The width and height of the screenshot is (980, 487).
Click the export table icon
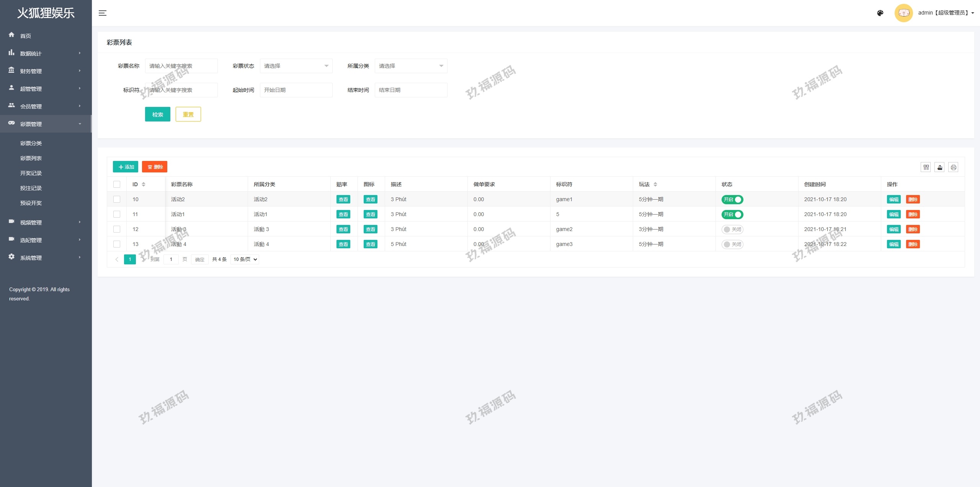[939, 167]
